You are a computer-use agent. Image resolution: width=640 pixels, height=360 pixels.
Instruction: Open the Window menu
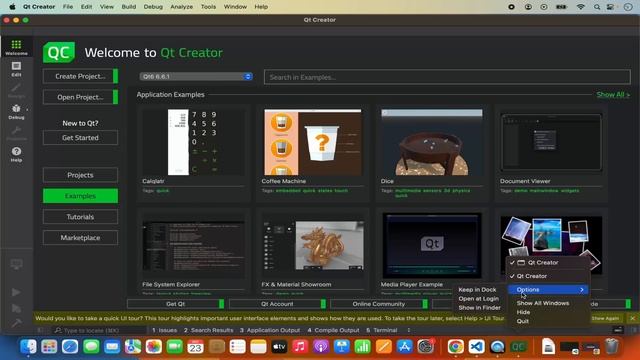tap(235, 7)
